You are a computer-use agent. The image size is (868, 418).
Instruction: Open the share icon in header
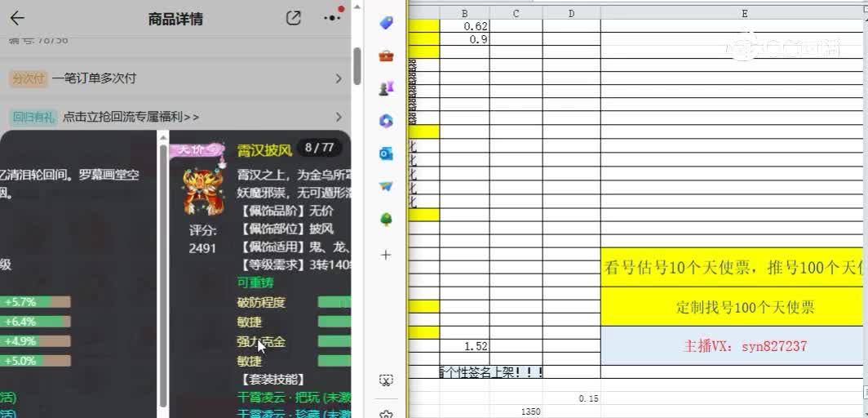294,19
